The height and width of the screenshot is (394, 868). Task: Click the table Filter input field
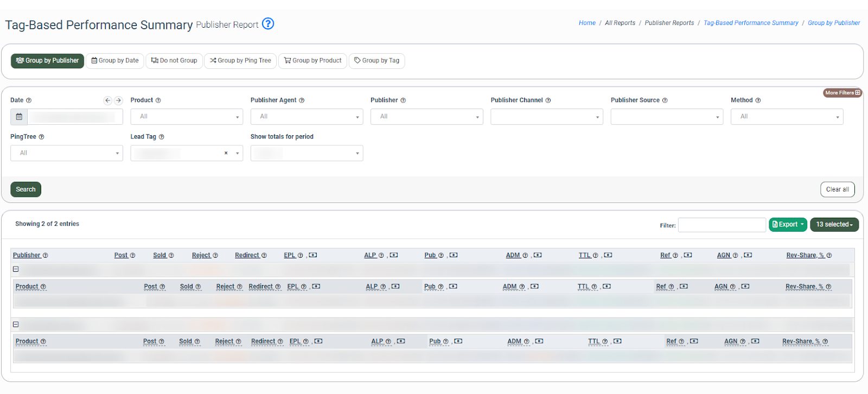pyautogui.click(x=722, y=225)
